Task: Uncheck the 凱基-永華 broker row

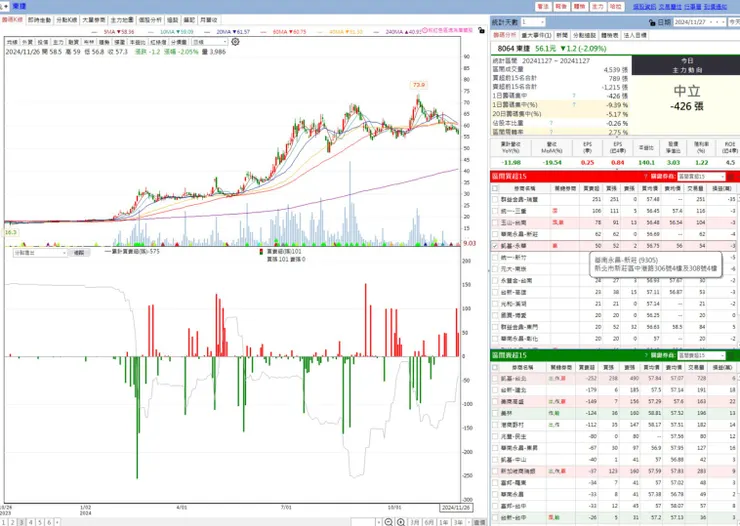Action: pyautogui.click(x=495, y=246)
